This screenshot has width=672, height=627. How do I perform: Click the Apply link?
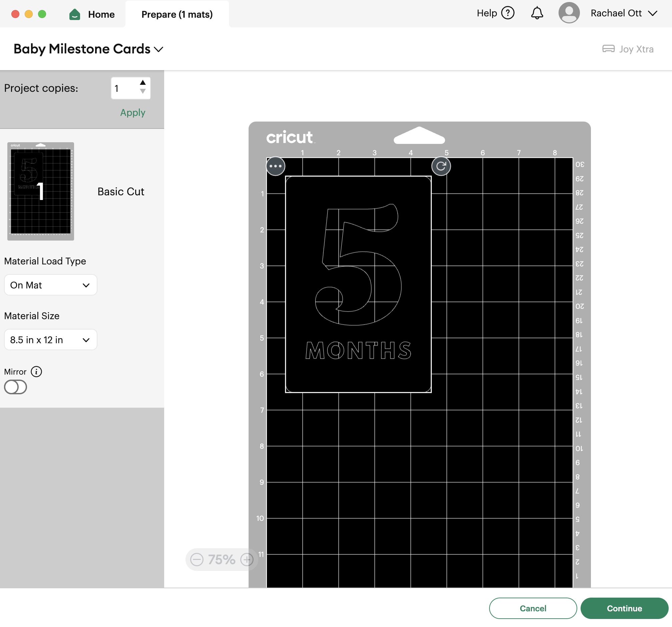(132, 112)
